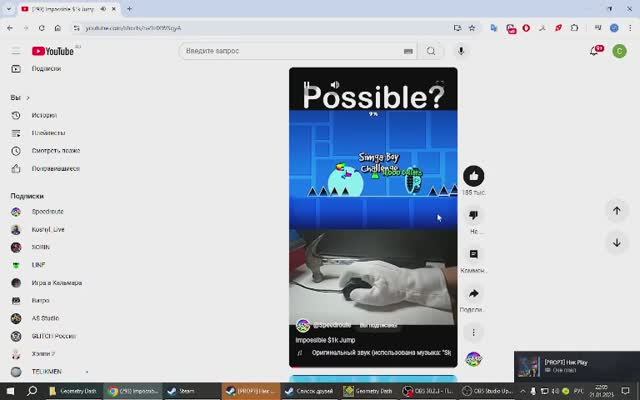Open 'Список друзей' Steam window in taskbar
The image size is (640, 400).
[310, 391]
